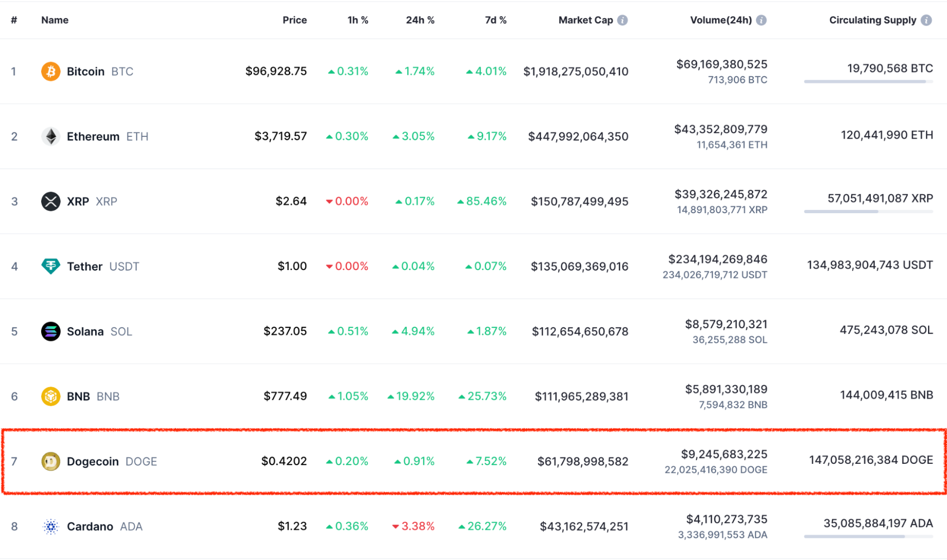The height and width of the screenshot is (560, 947).
Task: Click the Dogecoin coin logo
Action: coord(51,461)
